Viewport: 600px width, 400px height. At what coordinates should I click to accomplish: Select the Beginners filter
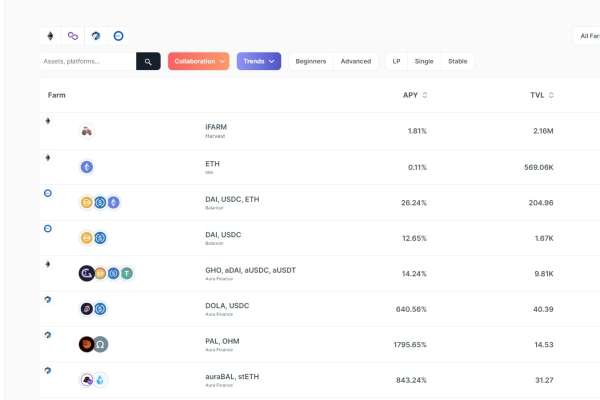(311, 61)
